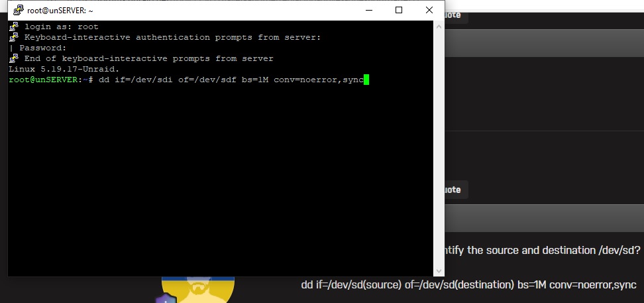This screenshot has width=644, height=303.
Task: Click the terminal scrollbar down arrow
Action: click(439, 271)
